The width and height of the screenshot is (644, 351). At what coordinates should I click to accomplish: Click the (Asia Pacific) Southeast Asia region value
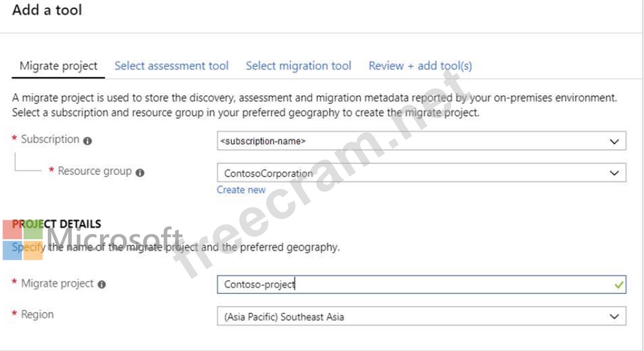point(284,317)
